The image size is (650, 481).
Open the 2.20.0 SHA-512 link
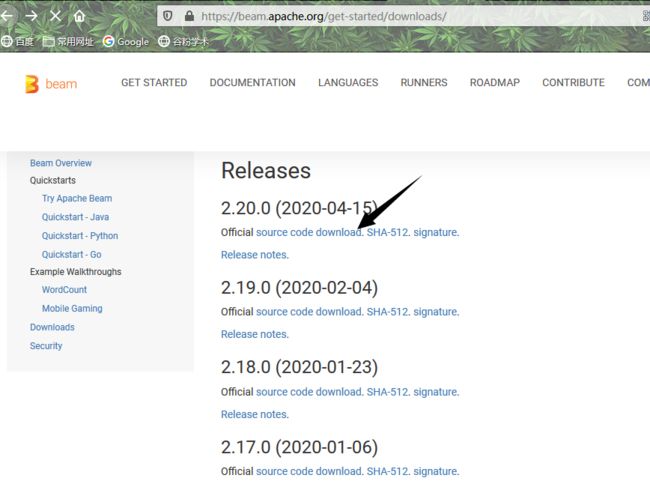(x=388, y=232)
